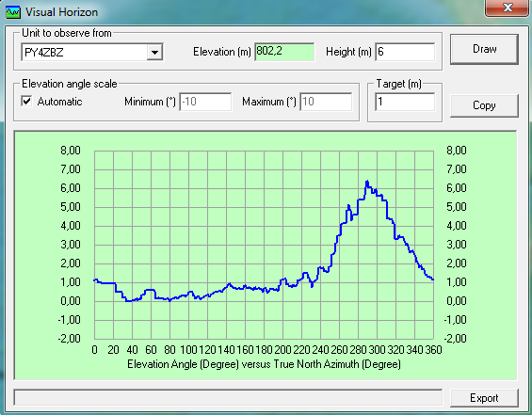532x415 pixels.
Task: Select the PY4ZBZ unit combo box
Action: 92,52
